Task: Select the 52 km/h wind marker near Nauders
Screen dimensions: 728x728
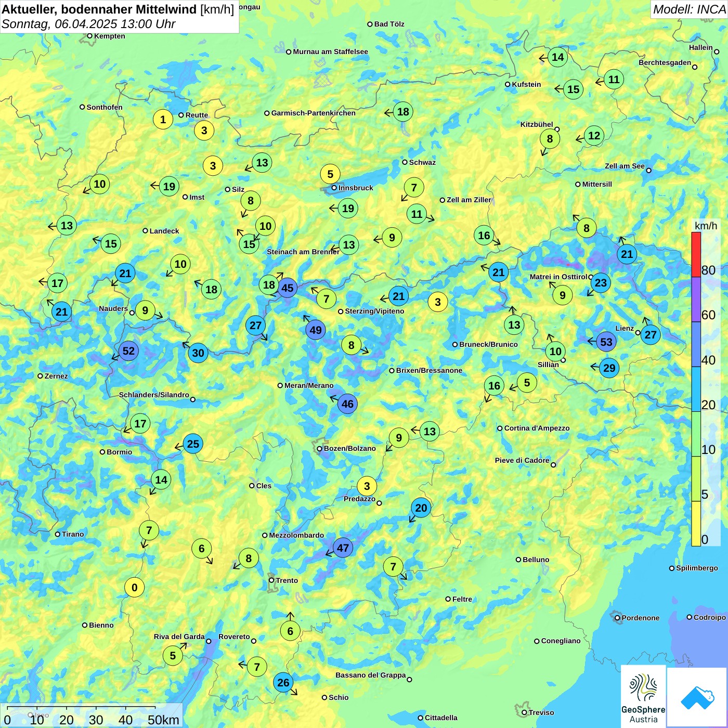Action: pos(128,351)
